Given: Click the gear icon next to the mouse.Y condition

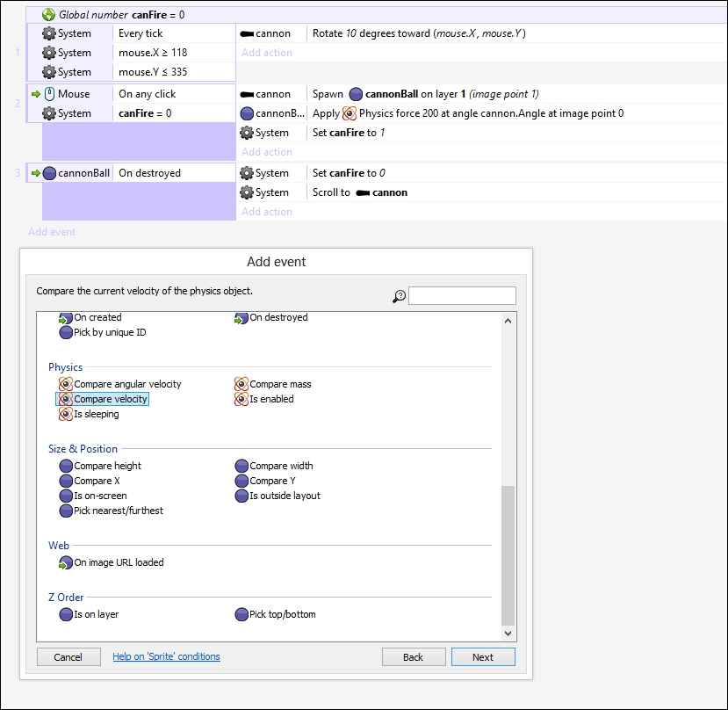Looking at the screenshot, I should pos(49,72).
